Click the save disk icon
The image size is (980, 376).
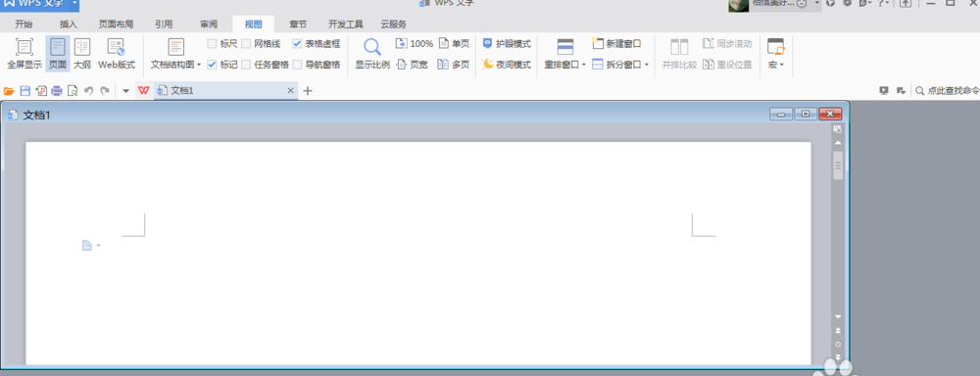(25, 90)
